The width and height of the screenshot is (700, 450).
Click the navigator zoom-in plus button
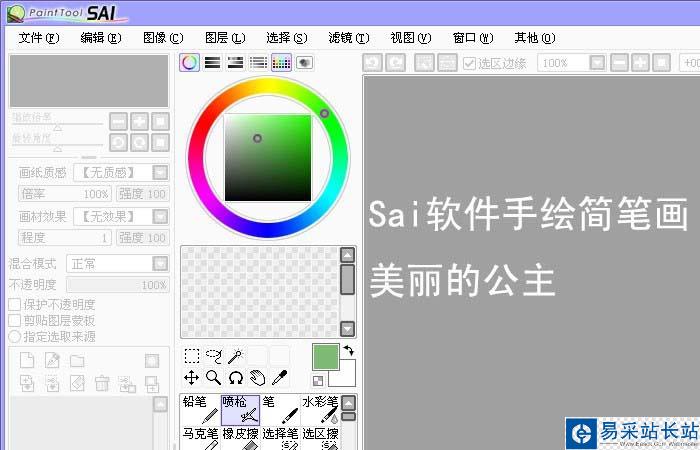pyautogui.click(x=139, y=121)
